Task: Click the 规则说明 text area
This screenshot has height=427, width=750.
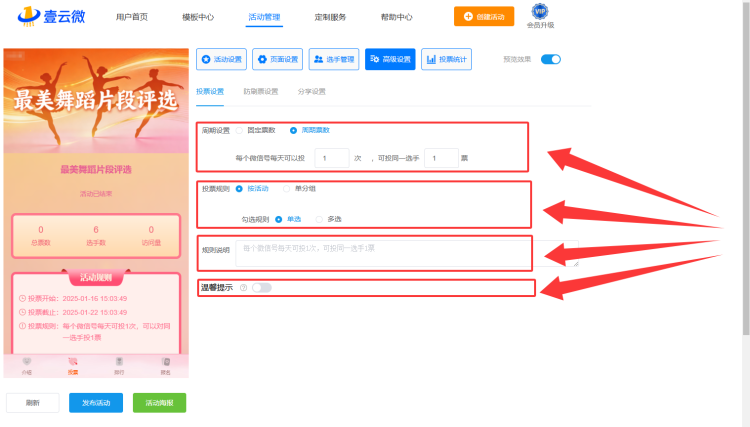Action: pyautogui.click(x=407, y=253)
